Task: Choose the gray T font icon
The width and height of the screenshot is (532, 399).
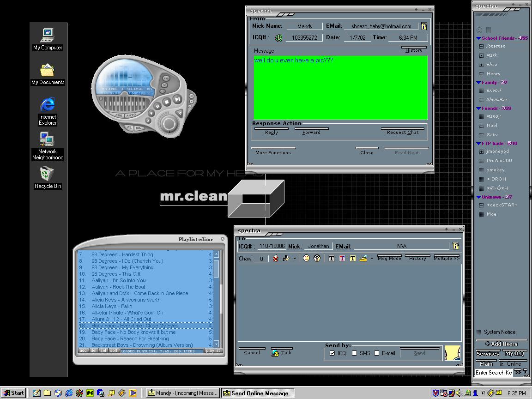Action: (332, 258)
